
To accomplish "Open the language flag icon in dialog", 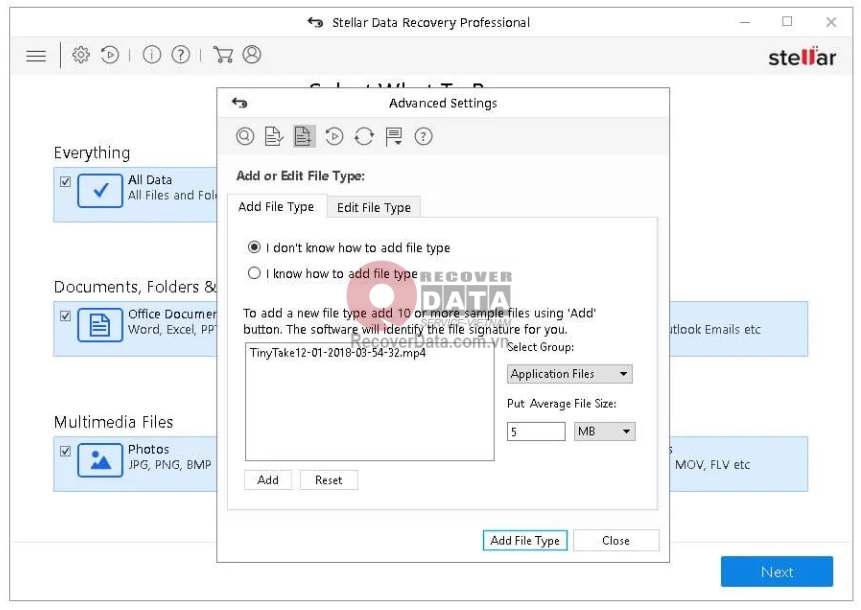I will click(x=394, y=136).
